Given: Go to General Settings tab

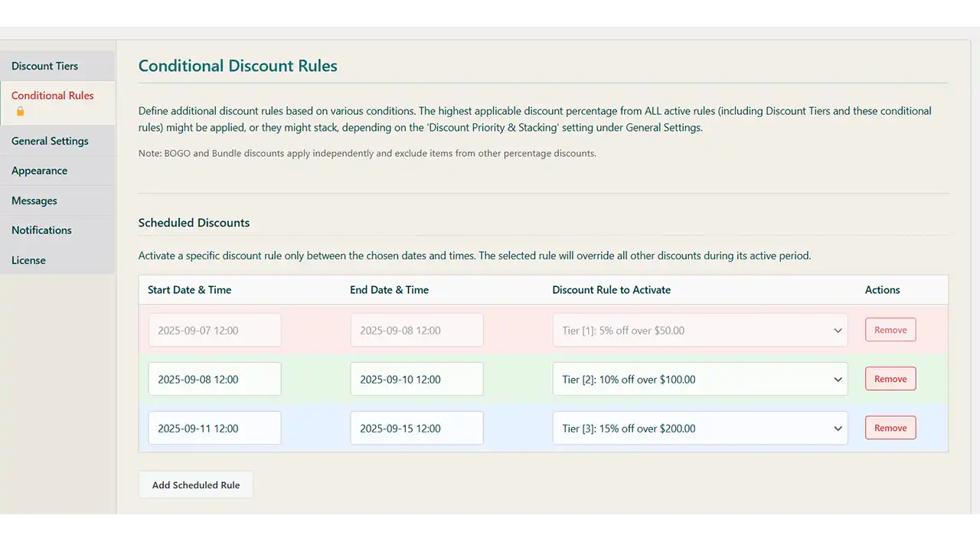Looking at the screenshot, I should [x=50, y=141].
